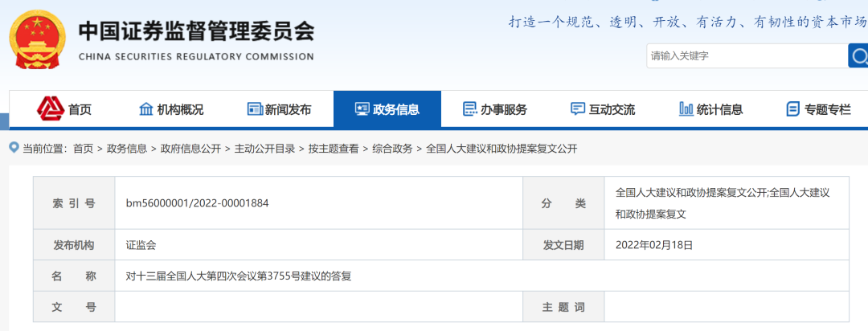
Task: Click the national emblem logo
Action: [36, 39]
